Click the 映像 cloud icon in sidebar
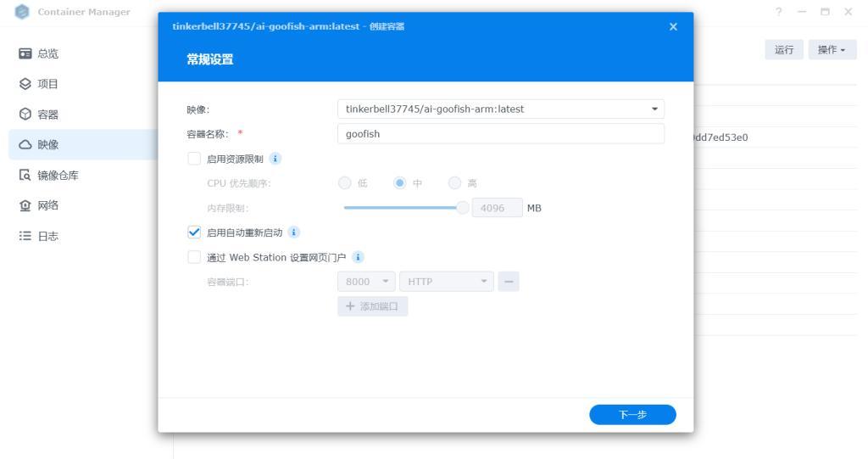Screen dimensions: 868x459 (x=25, y=145)
